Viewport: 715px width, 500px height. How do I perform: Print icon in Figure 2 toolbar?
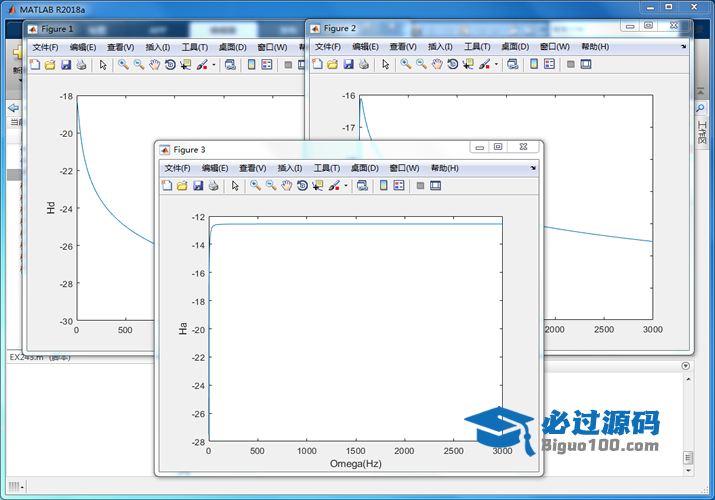click(x=364, y=64)
